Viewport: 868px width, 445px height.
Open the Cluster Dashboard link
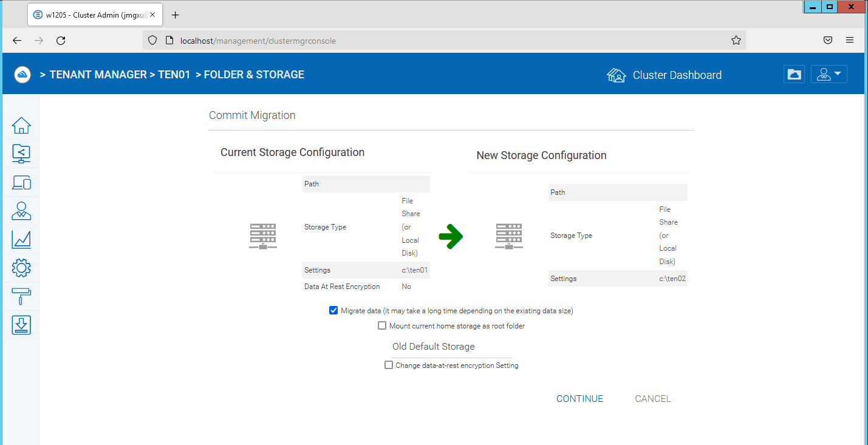pos(677,75)
